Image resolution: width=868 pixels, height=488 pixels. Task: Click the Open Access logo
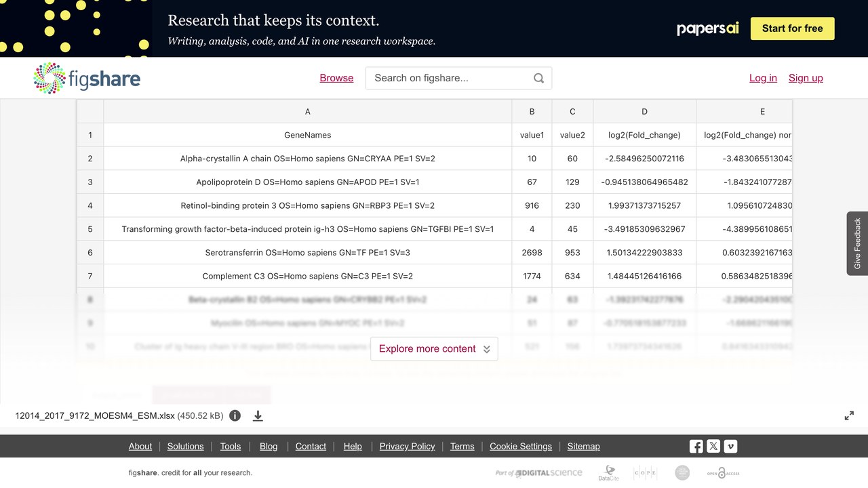[x=723, y=473]
